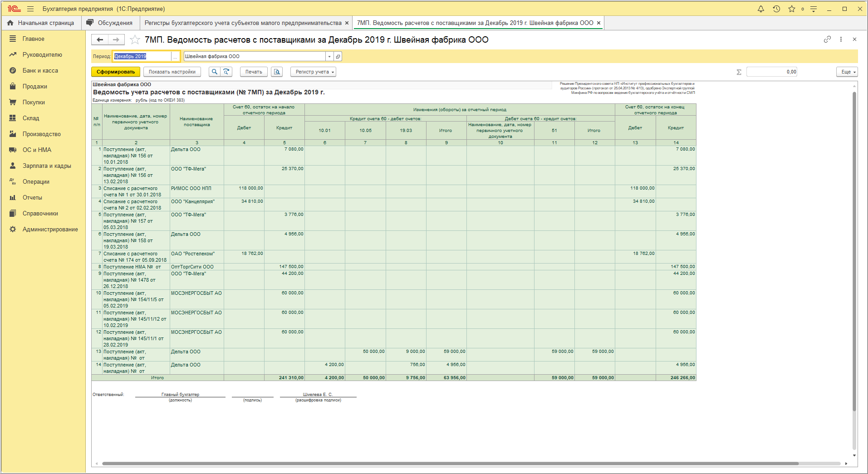The height and width of the screenshot is (474, 868).
Task: Select cell РИМОС ООО НПП
Action: (x=197, y=191)
